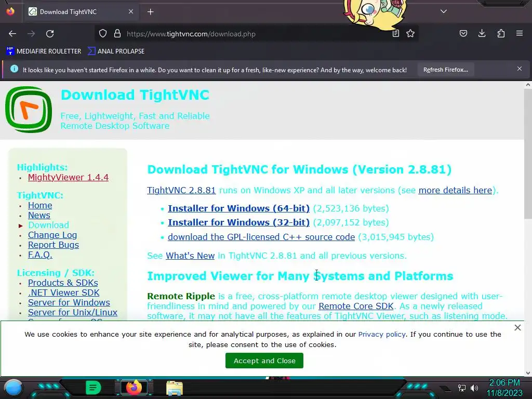Open the MEDIAFIRE ROULETTER bookmark
The width and height of the screenshot is (532, 399).
coord(44,51)
